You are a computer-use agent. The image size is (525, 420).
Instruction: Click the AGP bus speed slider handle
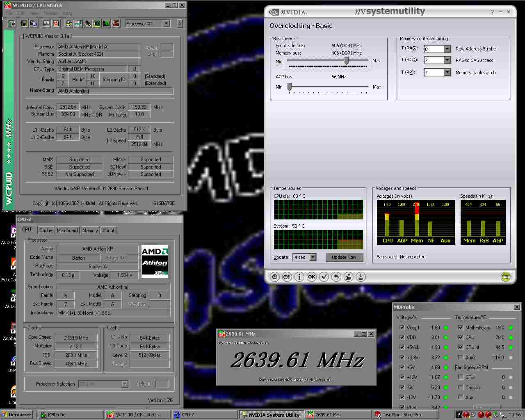[x=289, y=87]
